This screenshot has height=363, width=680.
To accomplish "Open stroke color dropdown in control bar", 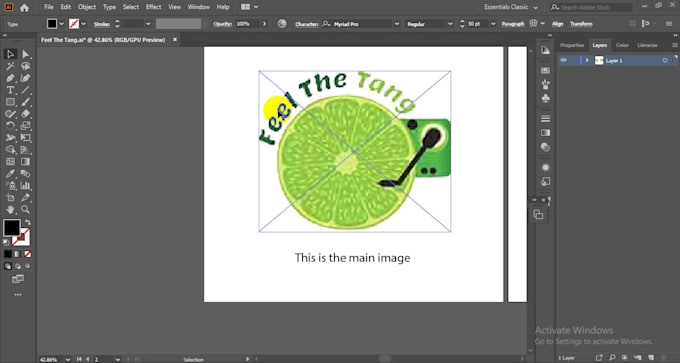I will tap(84, 24).
